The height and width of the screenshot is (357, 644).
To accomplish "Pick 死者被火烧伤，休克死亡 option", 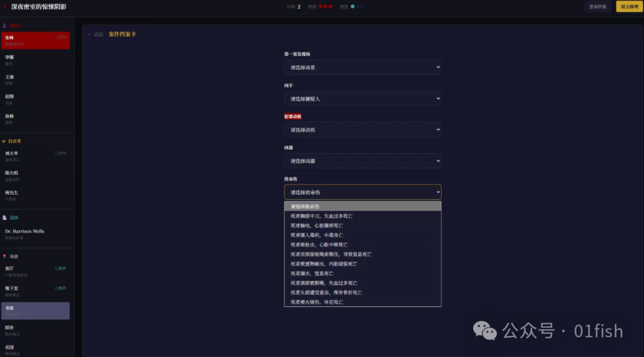I will [317, 302].
